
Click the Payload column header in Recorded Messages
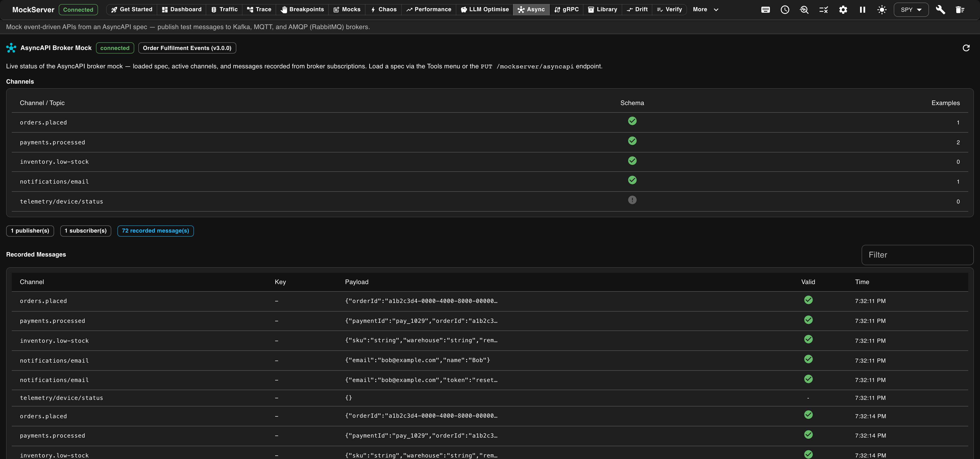[x=357, y=282]
